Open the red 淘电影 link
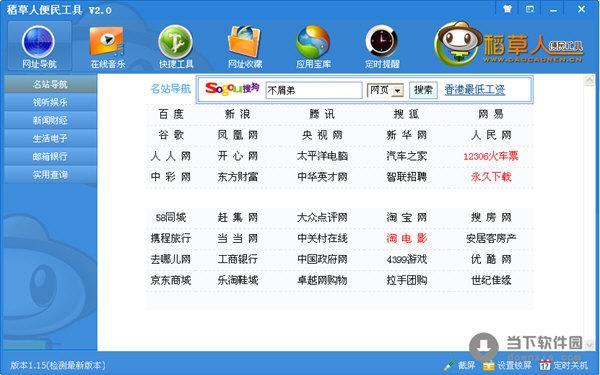 [406, 238]
